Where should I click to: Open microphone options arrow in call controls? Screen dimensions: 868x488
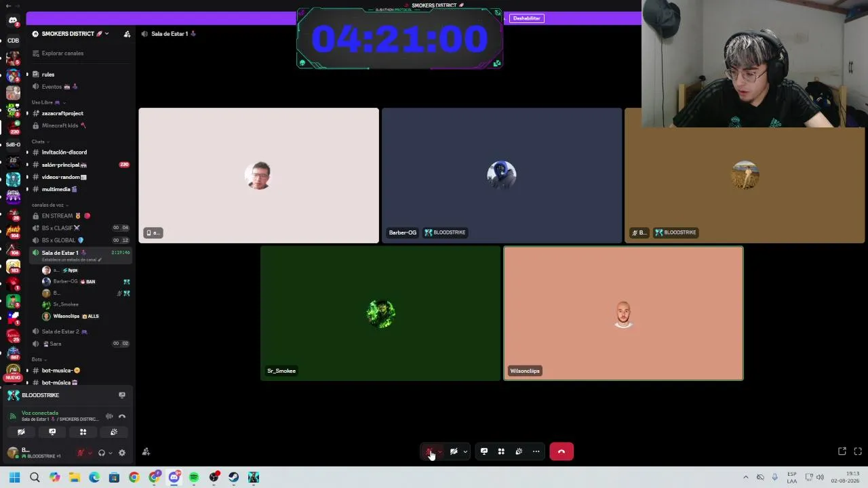click(440, 451)
